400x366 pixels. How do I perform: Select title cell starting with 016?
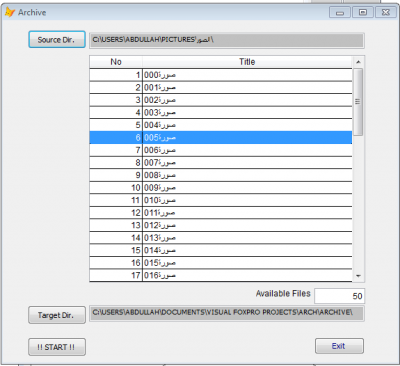247,275
